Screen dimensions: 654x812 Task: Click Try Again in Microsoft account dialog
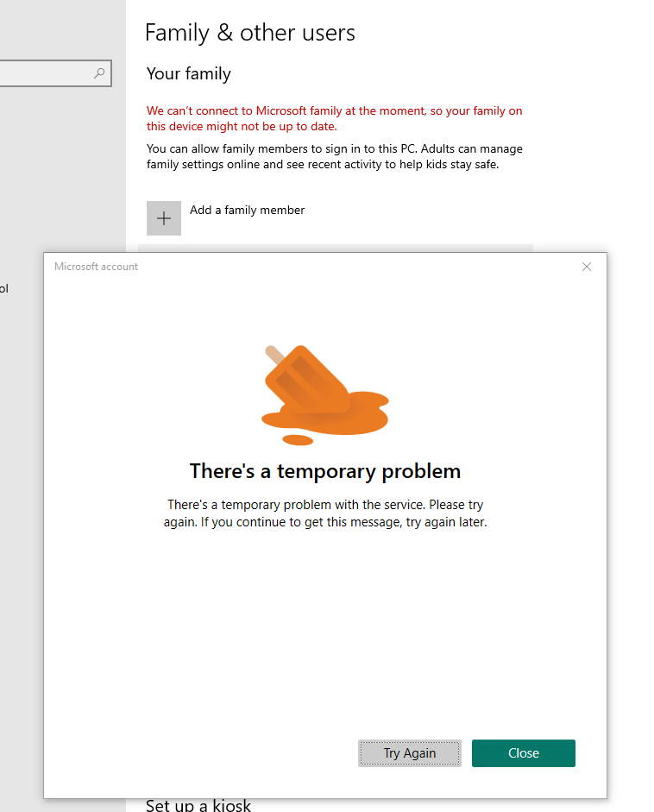(x=409, y=753)
